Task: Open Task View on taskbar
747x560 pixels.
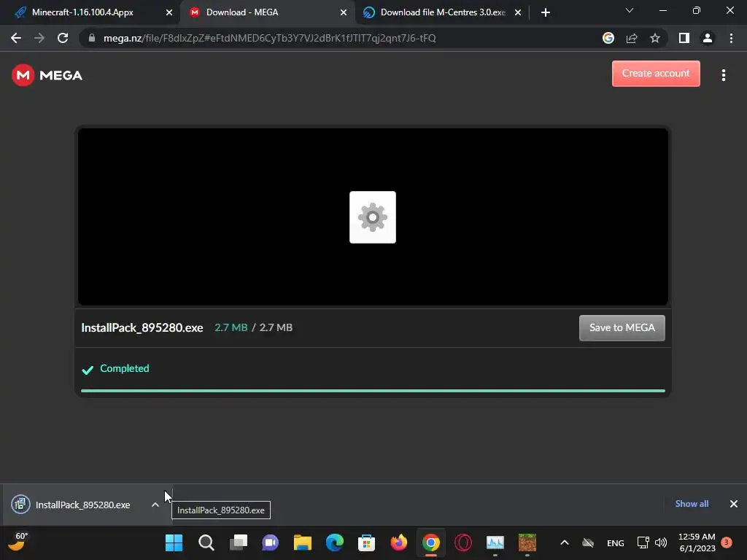Action: coord(239,542)
